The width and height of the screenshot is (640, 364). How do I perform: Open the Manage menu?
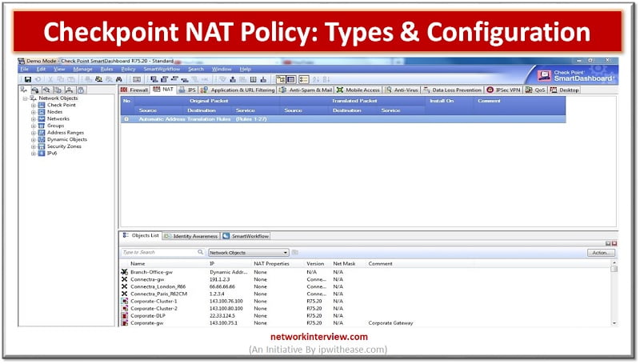pyautogui.click(x=83, y=69)
